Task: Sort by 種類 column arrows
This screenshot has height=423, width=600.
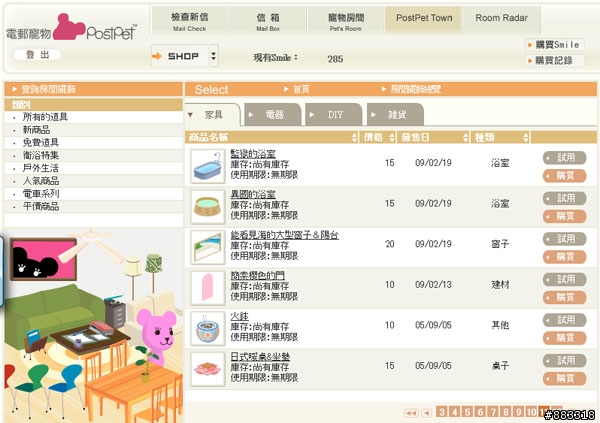Action: pyautogui.click(x=526, y=137)
